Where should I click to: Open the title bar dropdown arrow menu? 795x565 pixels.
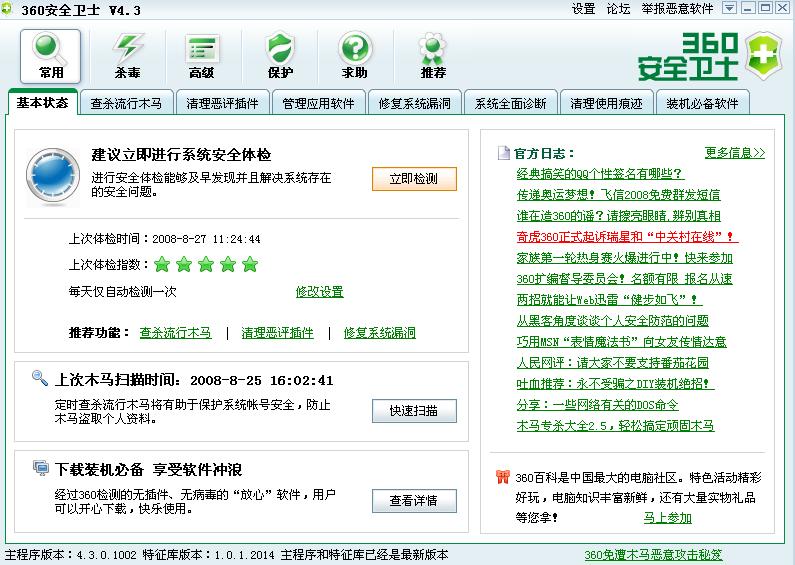pos(729,8)
